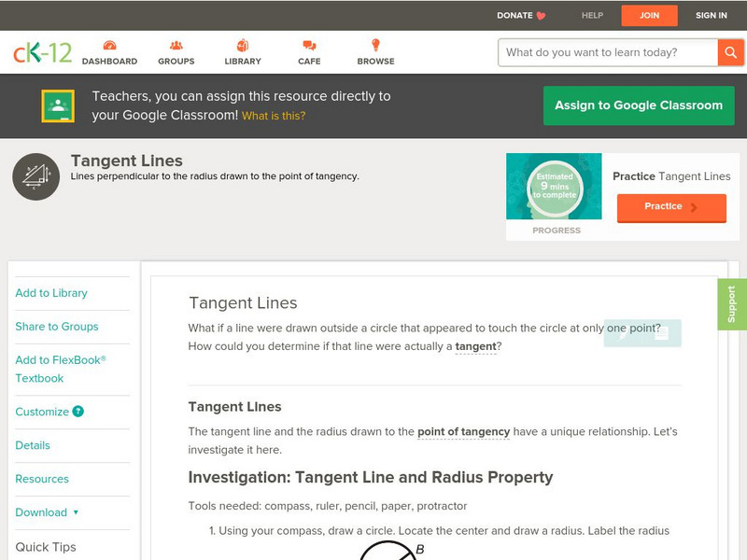Click Share to Groups

point(57,326)
